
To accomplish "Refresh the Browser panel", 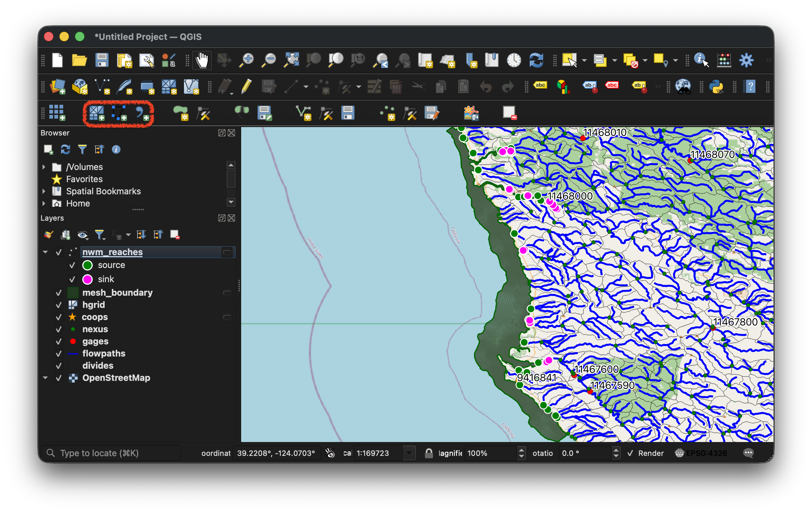I will 65,149.
